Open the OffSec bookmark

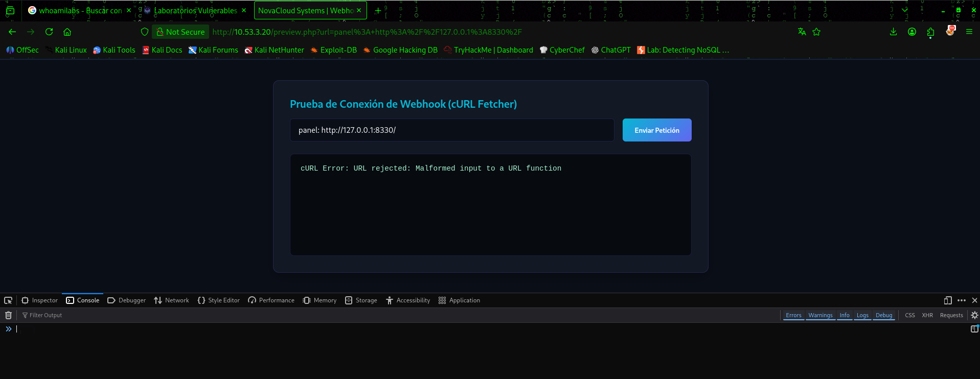[x=22, y=50]
